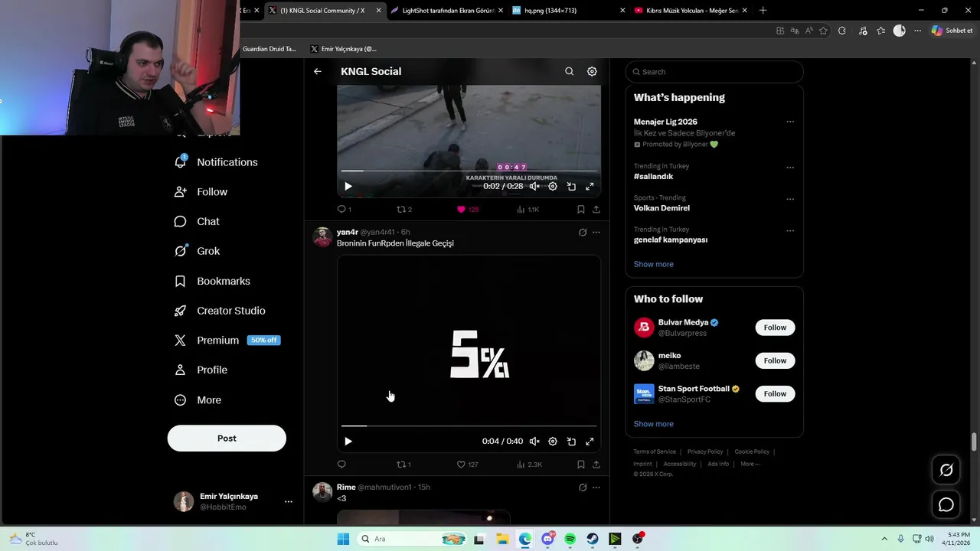Unmute the 0:40 yan4r video
Screen dimensions: 980x551
pos(534,441)
